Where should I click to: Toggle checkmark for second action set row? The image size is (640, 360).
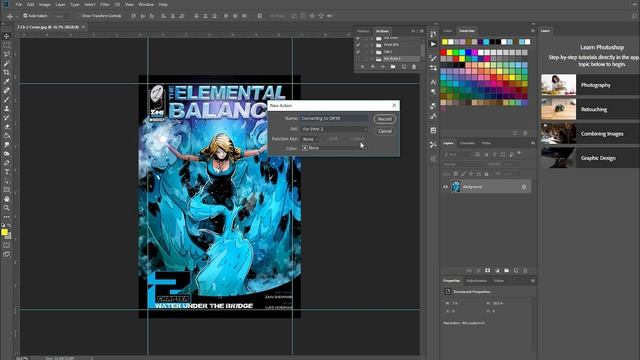coord(358,45)
